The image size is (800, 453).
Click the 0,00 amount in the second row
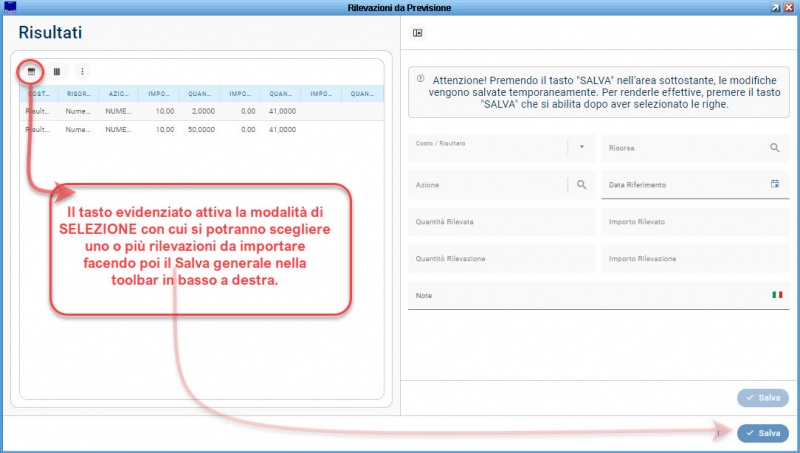pyautogui.click(x=248, y=130)
